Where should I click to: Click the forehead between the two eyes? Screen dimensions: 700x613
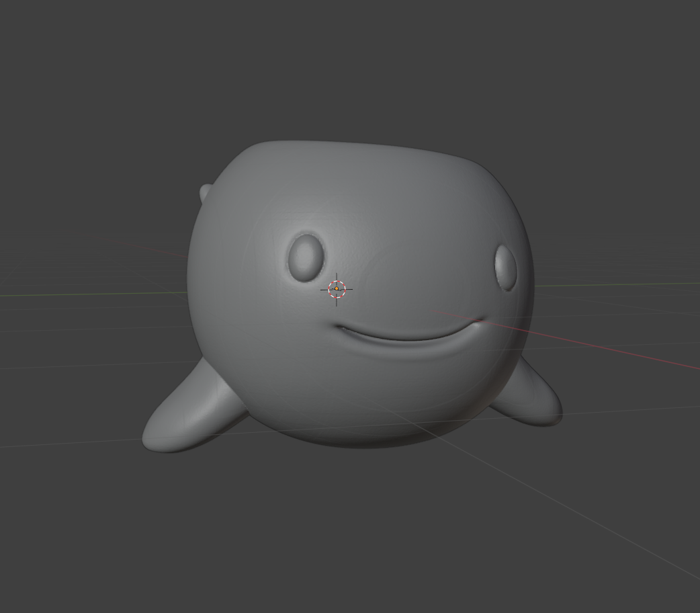tap(403, 249)
